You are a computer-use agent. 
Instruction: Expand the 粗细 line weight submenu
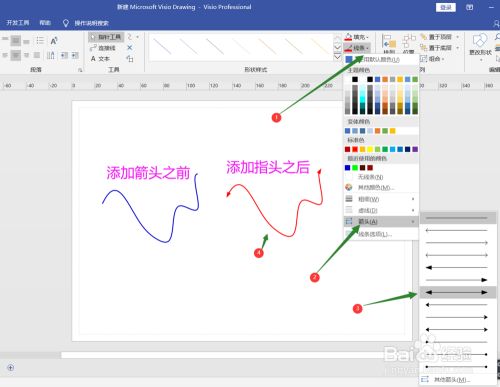381,199
